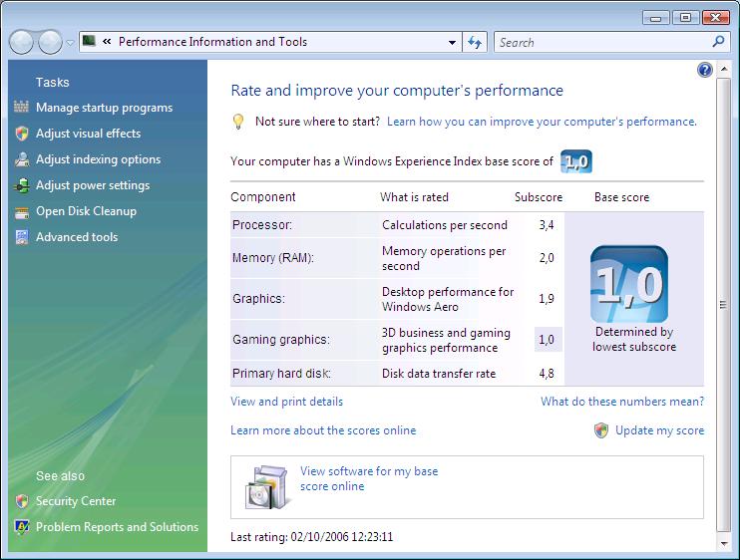Viewport: 740px width, 560px height.
Task: Click View and print details link
Action: tap(286, 402)
